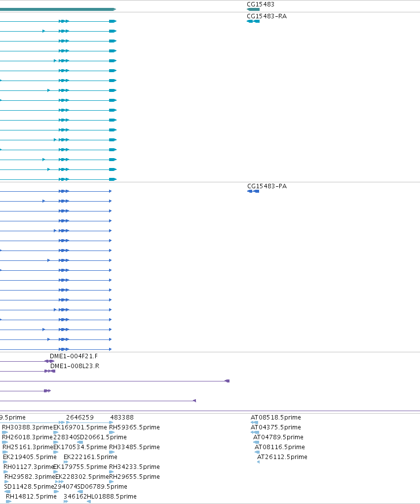This screenshot has width=420, height=504.
Task: Click arrow glyph under AT08116.5prime
Action: tap(257, 452)
